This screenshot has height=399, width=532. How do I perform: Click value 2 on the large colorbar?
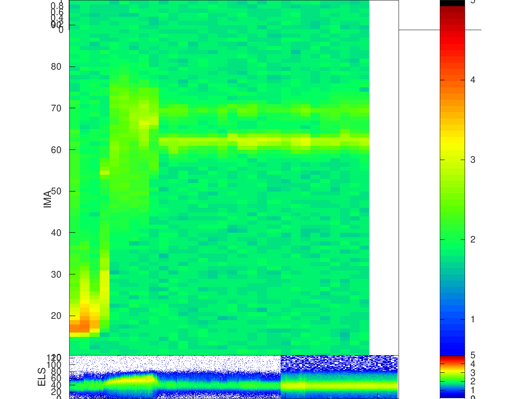click(473, 239)
